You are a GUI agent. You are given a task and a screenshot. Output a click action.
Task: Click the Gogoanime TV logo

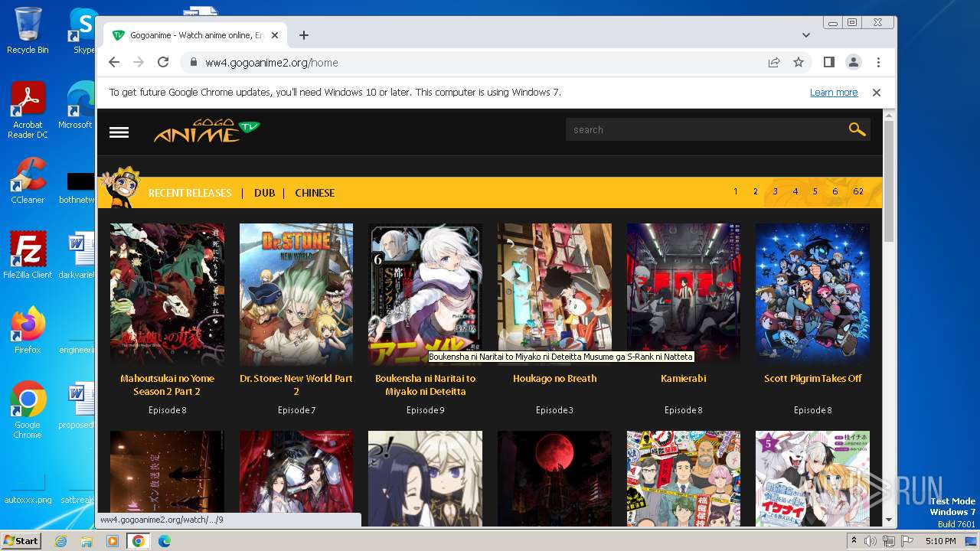(207, 131)
